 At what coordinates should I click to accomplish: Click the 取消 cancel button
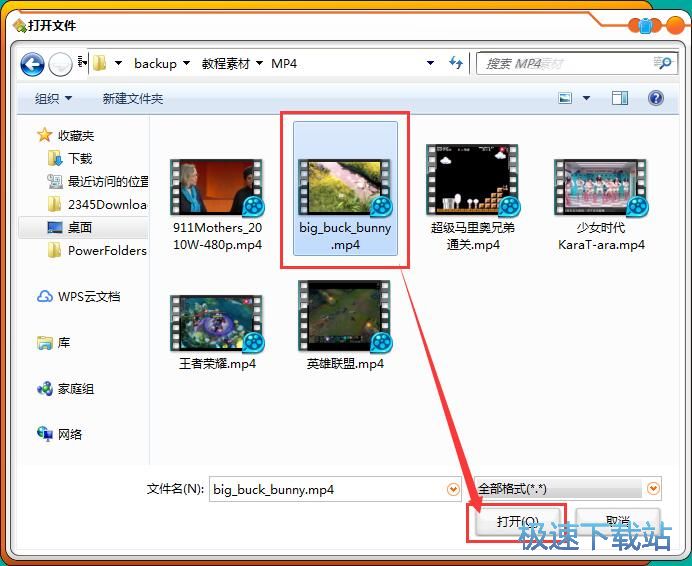[617, 521]
